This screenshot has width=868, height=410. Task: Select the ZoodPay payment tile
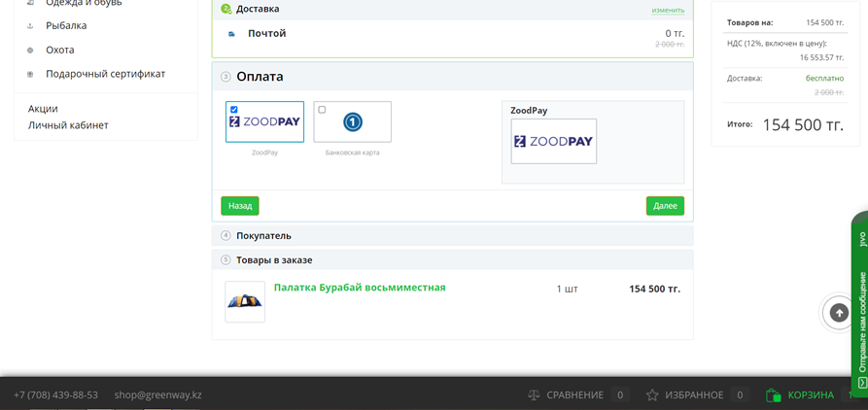click(264, 121)
